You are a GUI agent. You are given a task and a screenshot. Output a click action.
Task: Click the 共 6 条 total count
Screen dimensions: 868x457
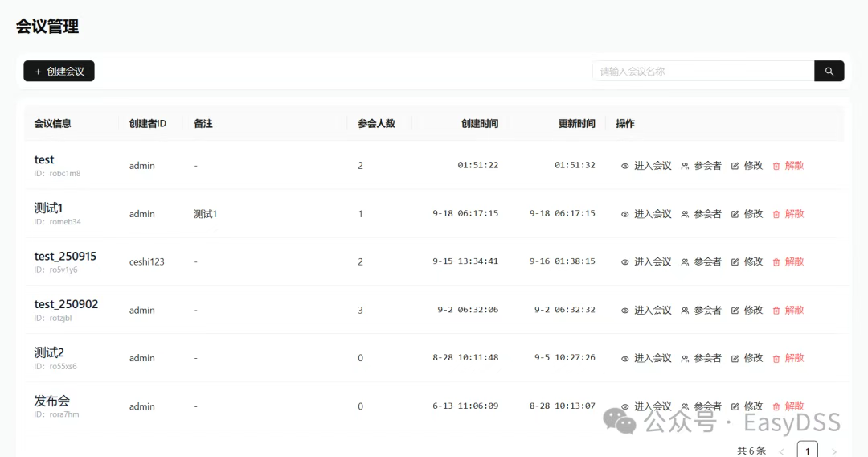(x=751, y=451)
